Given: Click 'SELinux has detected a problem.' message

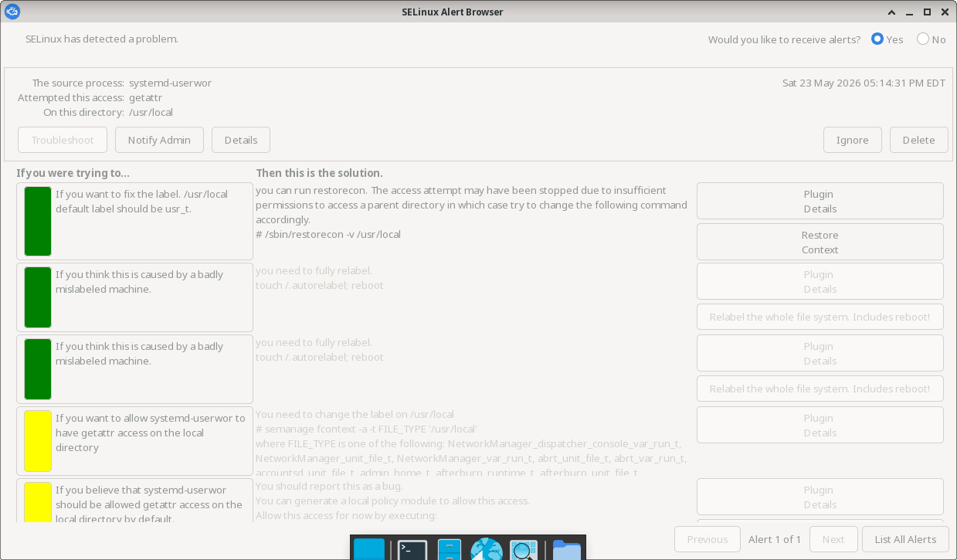Looking at the screenshot, I should pos(102,38).
